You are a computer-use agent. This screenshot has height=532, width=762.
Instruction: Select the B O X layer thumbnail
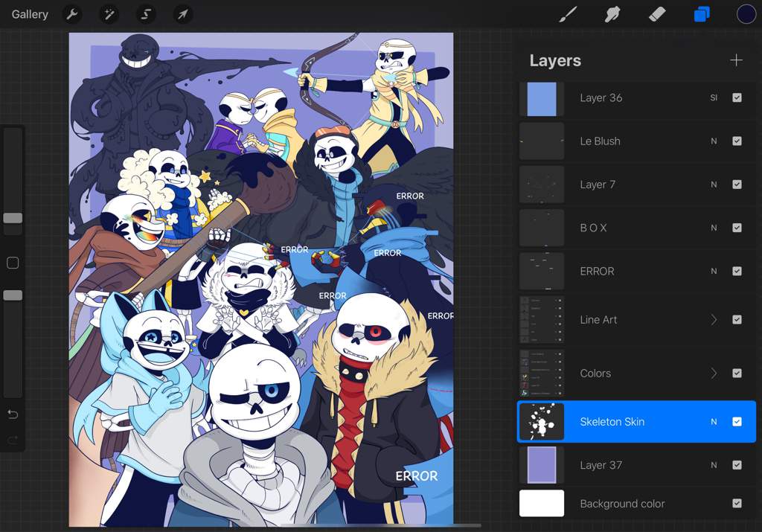click(x=542, y=228)
